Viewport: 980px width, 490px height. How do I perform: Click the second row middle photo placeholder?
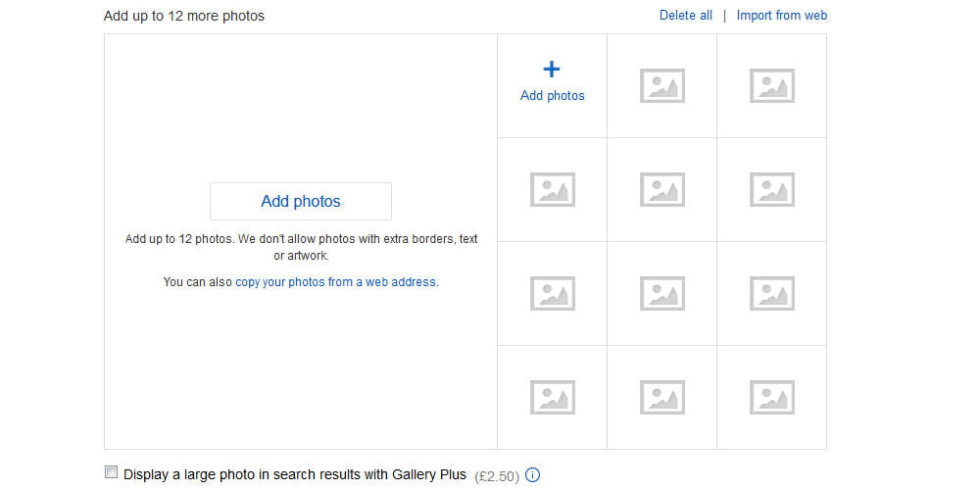[661, 189]
